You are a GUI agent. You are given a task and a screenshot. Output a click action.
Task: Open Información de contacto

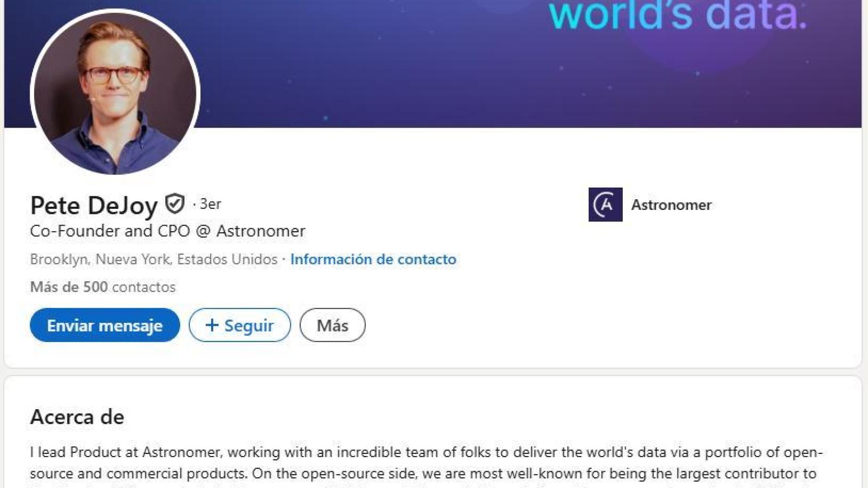point(373,259)
